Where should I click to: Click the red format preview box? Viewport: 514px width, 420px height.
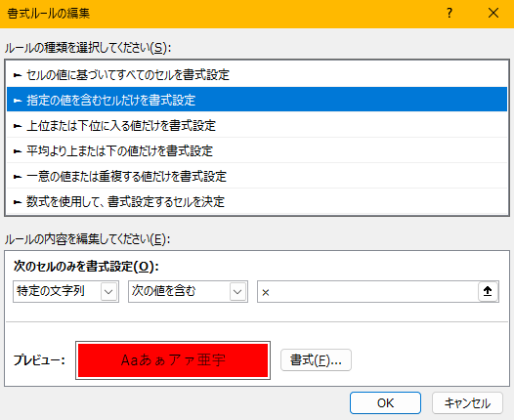[x=173, y=360]
